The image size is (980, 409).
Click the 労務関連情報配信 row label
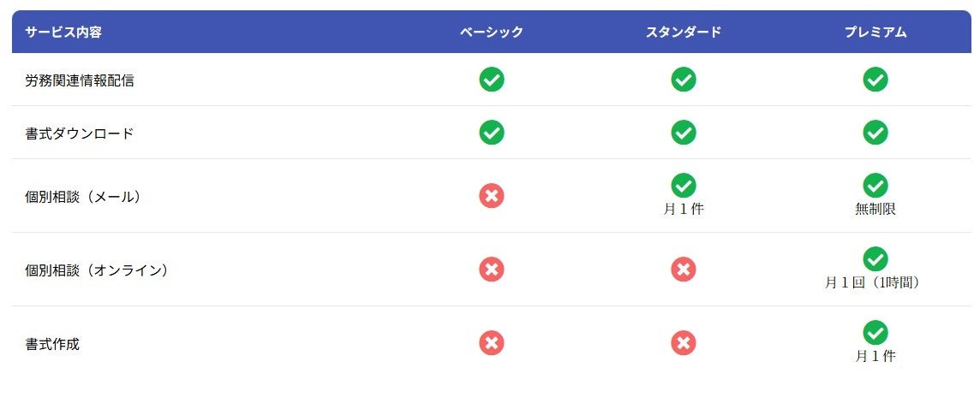[x=80, y=80]
